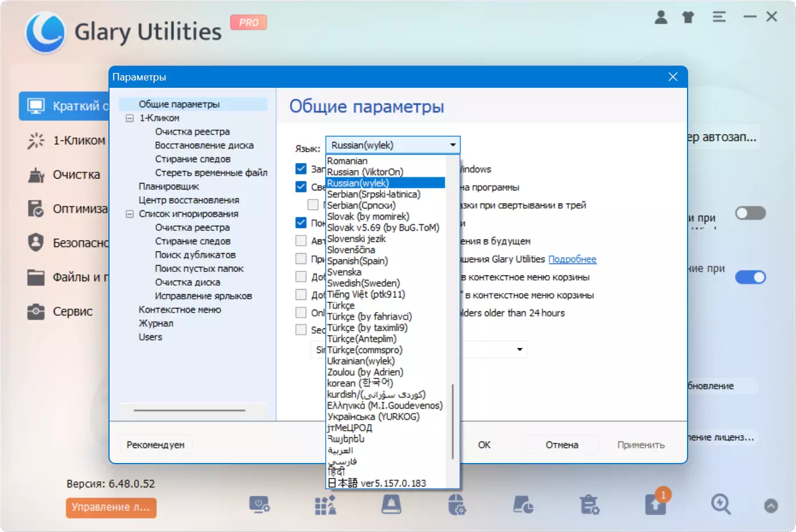Viewport: 796px width, 532px height.
Task: Select Общие параметры in the settings tree
Action: tap(179, 104)
